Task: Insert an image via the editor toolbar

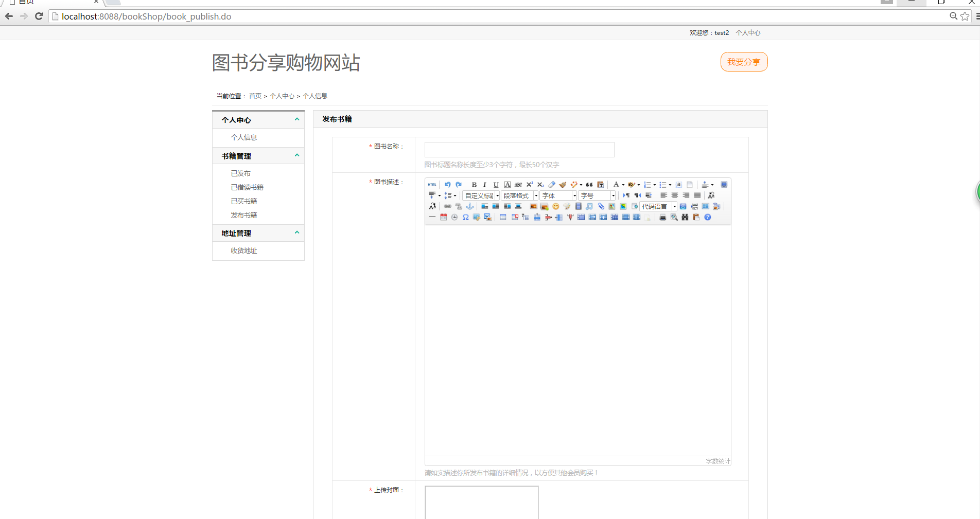Action: click(x=544, y=206)
